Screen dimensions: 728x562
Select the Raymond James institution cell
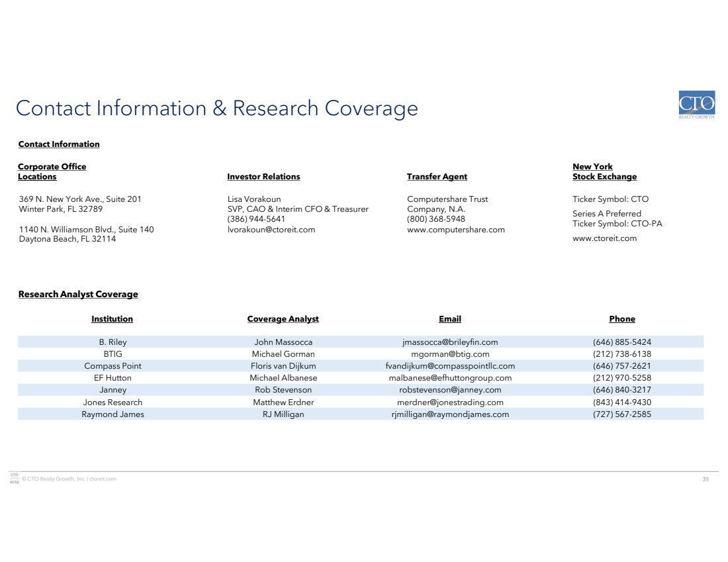click(x=113, y=414)
